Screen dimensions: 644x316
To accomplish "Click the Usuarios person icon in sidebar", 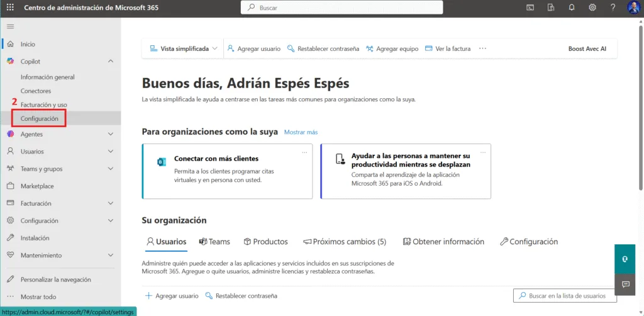I will point(11,151).
